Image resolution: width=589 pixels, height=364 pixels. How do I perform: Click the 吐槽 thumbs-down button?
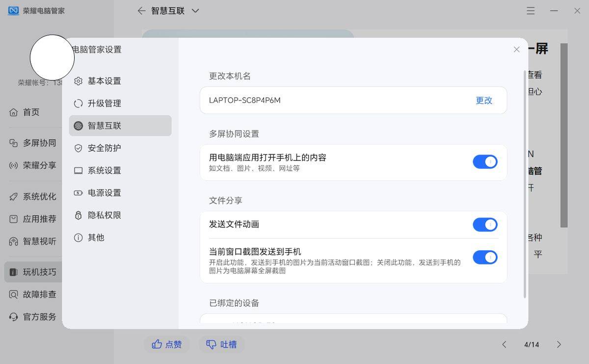click(x=221, y=344)
